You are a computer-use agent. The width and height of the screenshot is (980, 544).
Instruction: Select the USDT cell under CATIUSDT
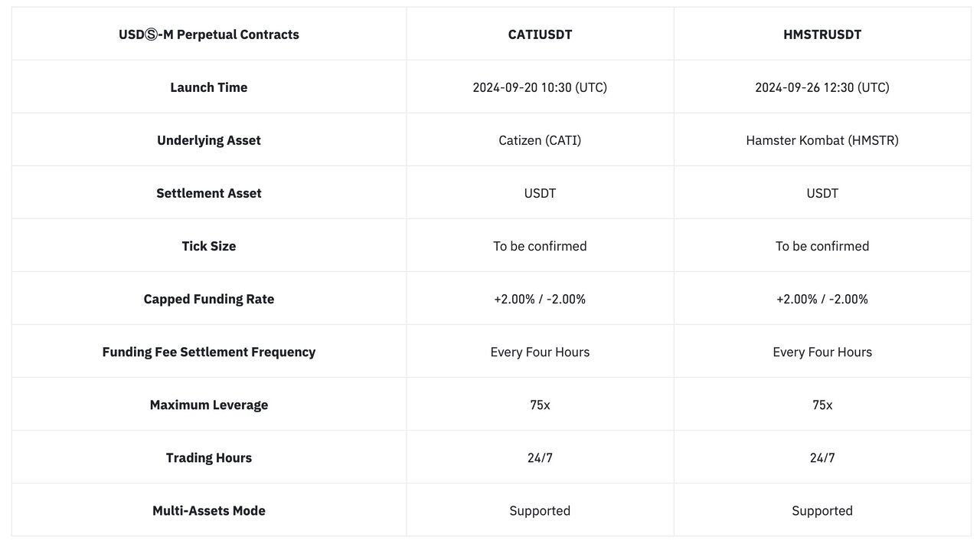[x=540, y=193]
